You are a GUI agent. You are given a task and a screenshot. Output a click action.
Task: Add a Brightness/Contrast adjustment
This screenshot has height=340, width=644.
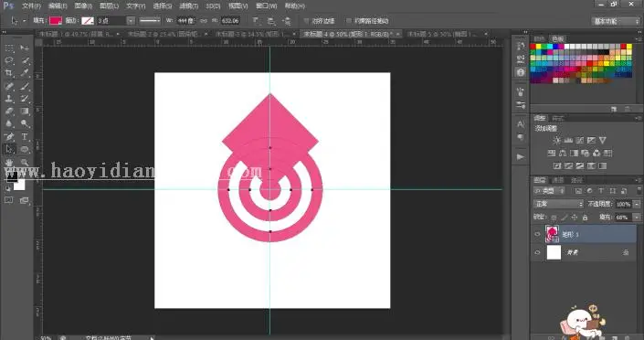556,140
